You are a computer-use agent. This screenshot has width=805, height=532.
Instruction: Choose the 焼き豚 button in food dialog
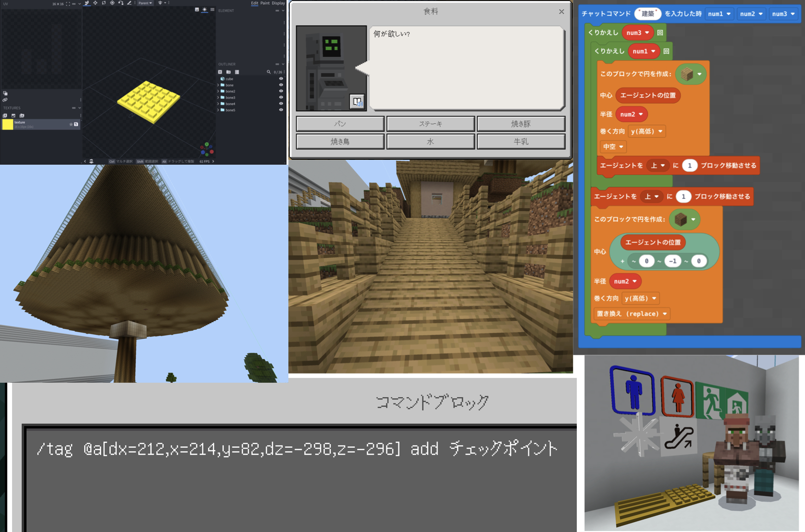[521, 124]
